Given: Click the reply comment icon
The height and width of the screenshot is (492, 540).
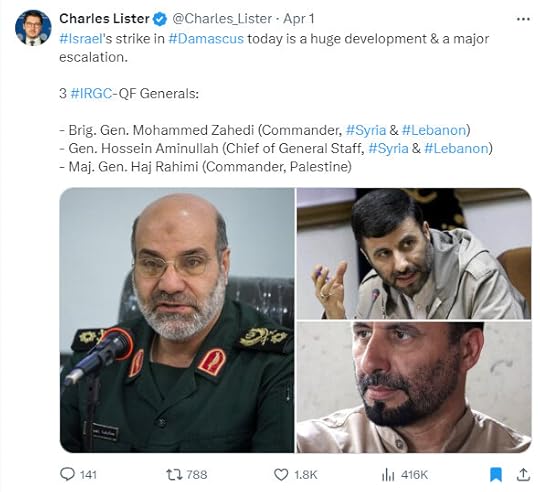Looking at the screenshot, I should pyautogui.click(x=67, y=474).
